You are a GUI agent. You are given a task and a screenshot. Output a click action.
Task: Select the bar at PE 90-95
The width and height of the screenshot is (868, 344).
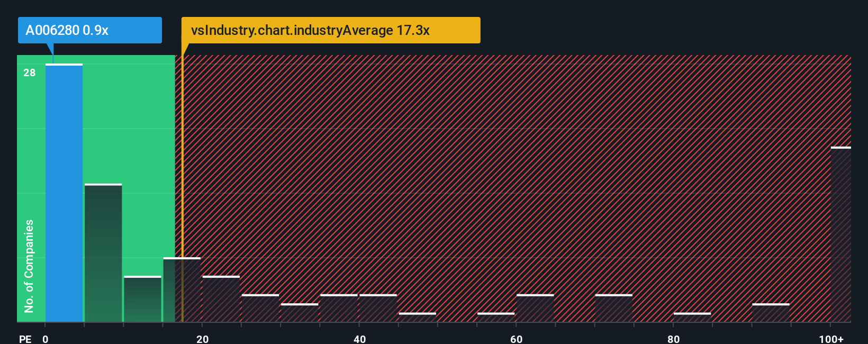pos(771,313)
